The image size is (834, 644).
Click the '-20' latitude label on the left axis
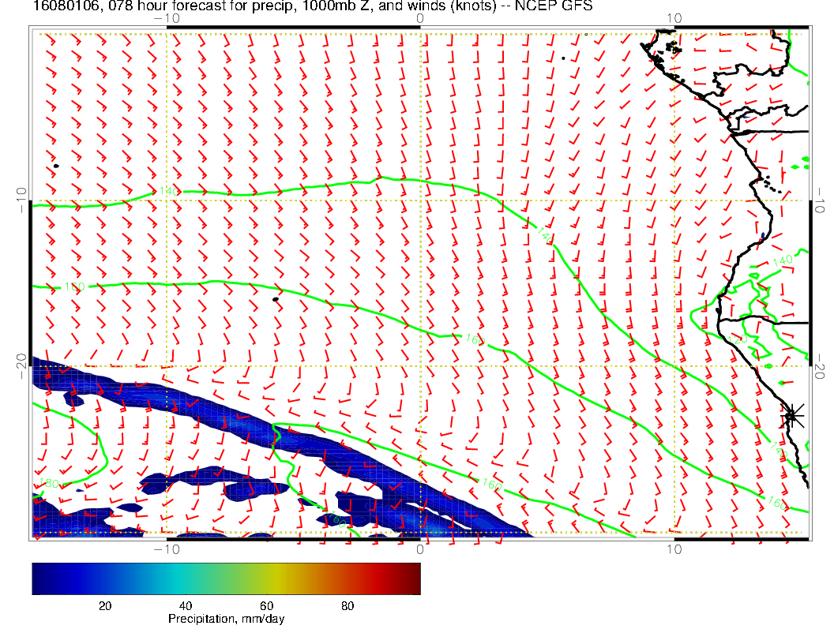tap(22, 366)
